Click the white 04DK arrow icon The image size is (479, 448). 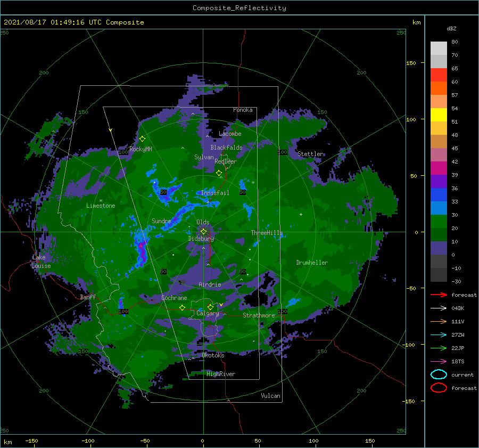439,308
